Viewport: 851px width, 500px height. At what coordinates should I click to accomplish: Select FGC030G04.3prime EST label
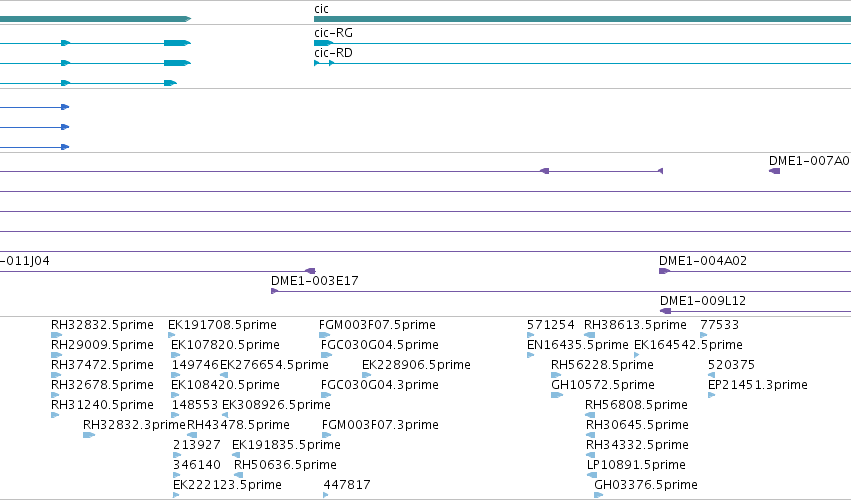380,385
